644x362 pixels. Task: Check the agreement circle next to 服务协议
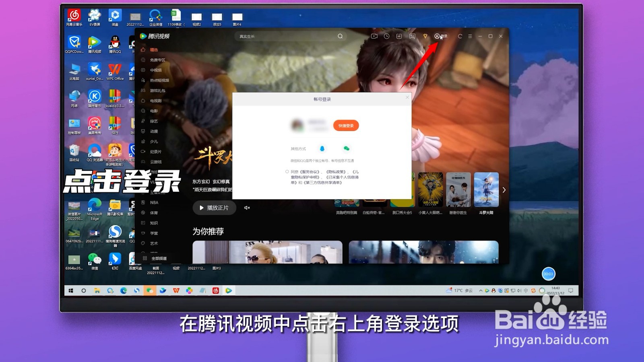pyautogui.click(x=287, y=172)
